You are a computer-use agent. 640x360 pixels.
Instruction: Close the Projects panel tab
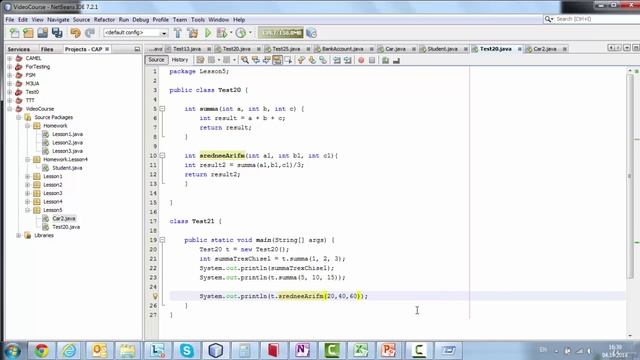(x=107, y=49)
